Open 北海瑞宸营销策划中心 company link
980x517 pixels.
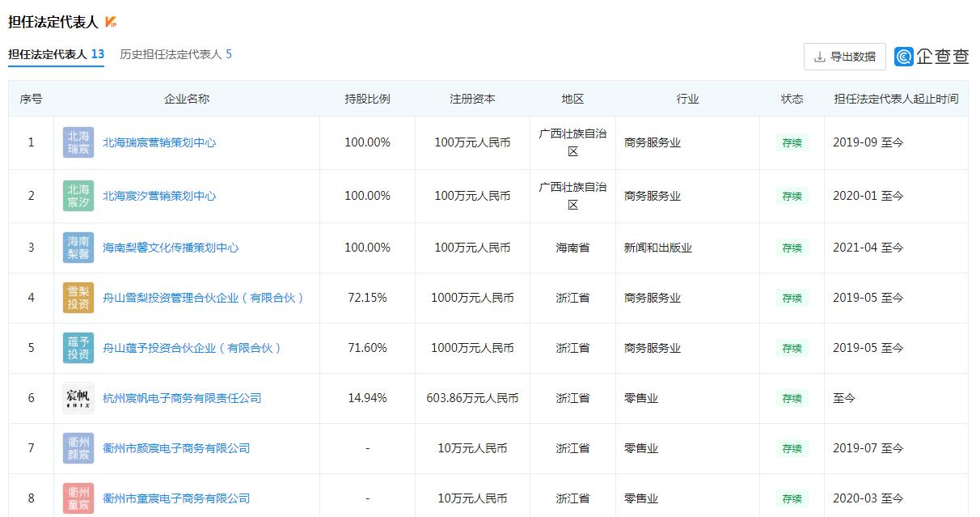pyautogui.click(x=159, y=142)
